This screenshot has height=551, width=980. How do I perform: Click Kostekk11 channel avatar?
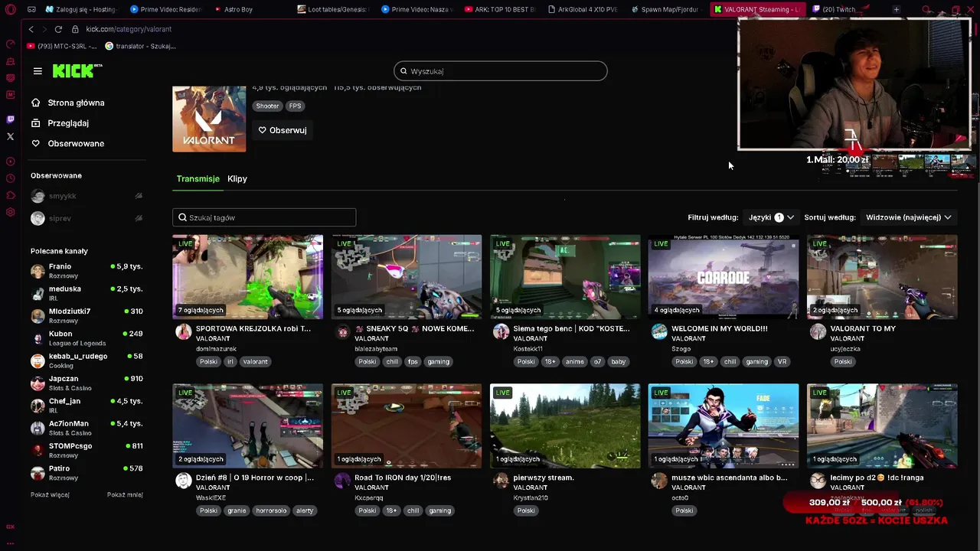click(501, 331)
